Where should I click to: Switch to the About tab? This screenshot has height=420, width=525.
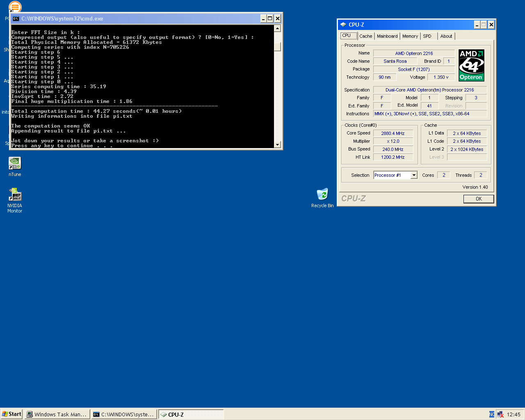[x=446, y=36]
